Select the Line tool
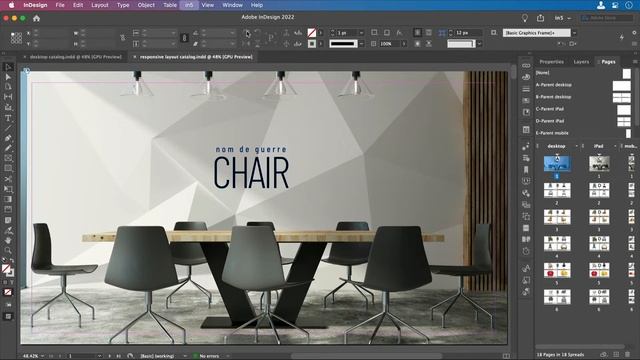640x360 pixels. click(8, 128)
